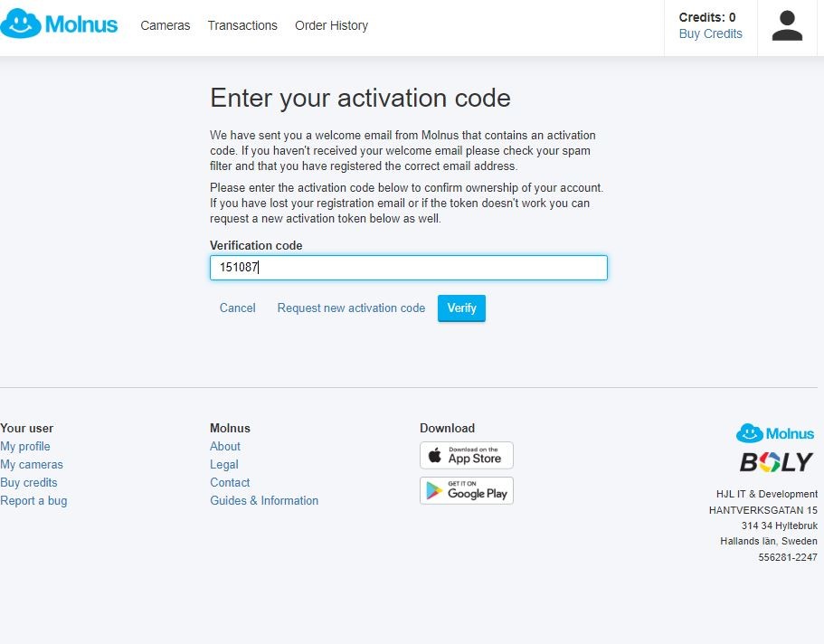Select Request new activation code
The width and height of the screenshot is (824, 644).
(x=351, y=308)
